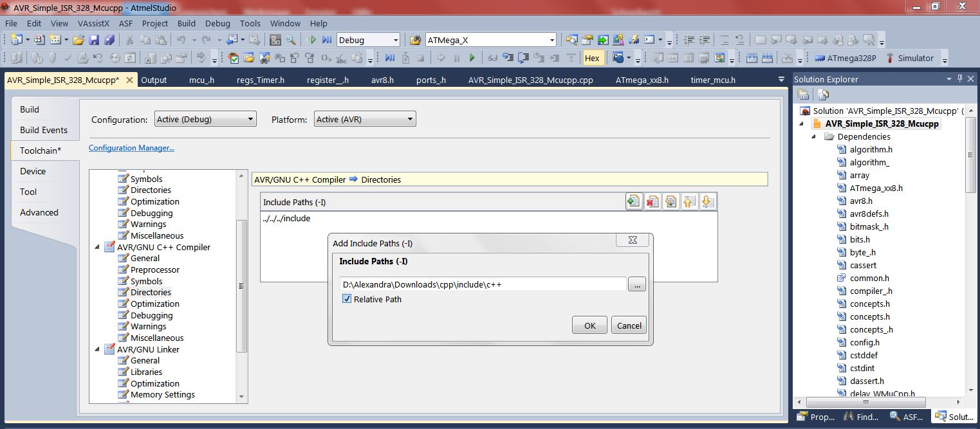Click the Paste clipboard icon
The image size is (980, 429).
(162, 40)
